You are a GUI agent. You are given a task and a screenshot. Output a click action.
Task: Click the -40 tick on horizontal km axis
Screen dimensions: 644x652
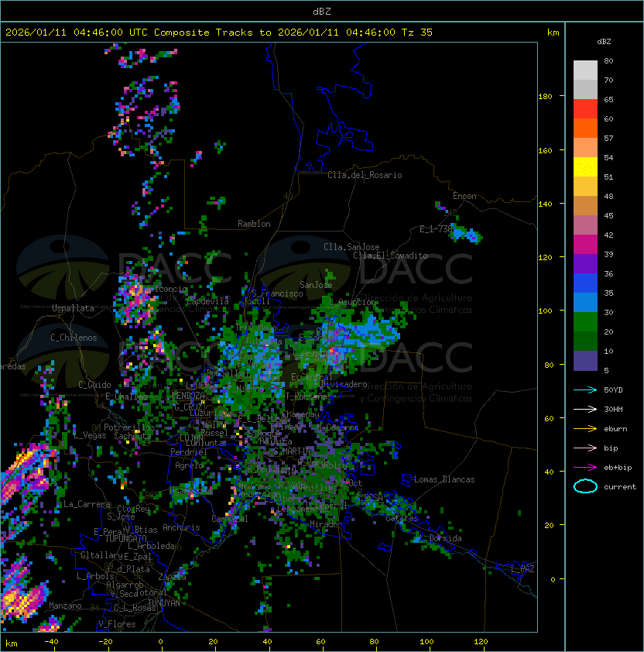tap(51, 642)
